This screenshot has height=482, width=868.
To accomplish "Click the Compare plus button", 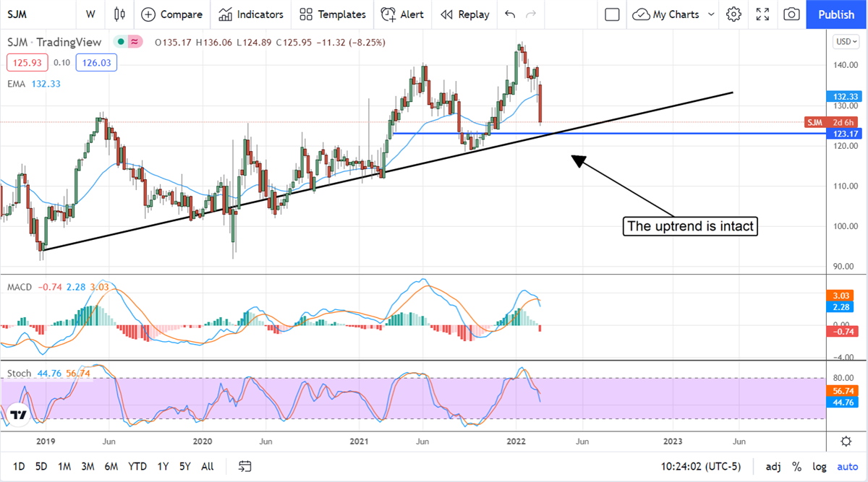I will pos(171,14).
